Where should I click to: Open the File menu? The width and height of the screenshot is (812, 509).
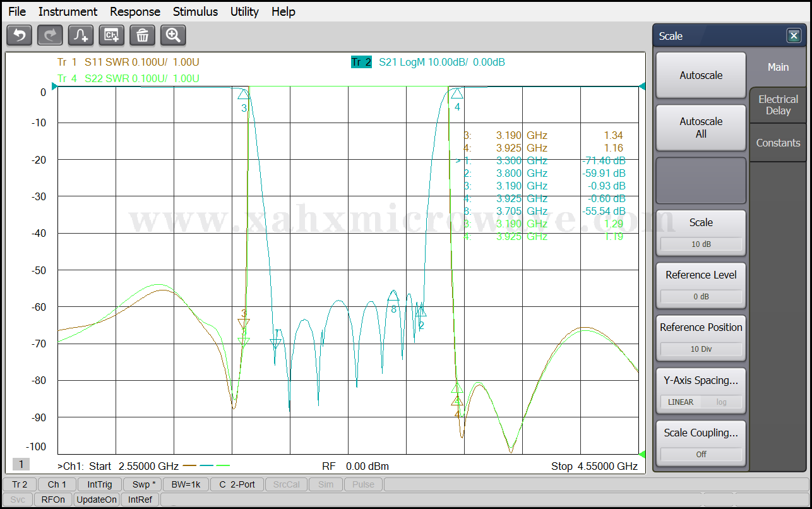coord(17,11)
